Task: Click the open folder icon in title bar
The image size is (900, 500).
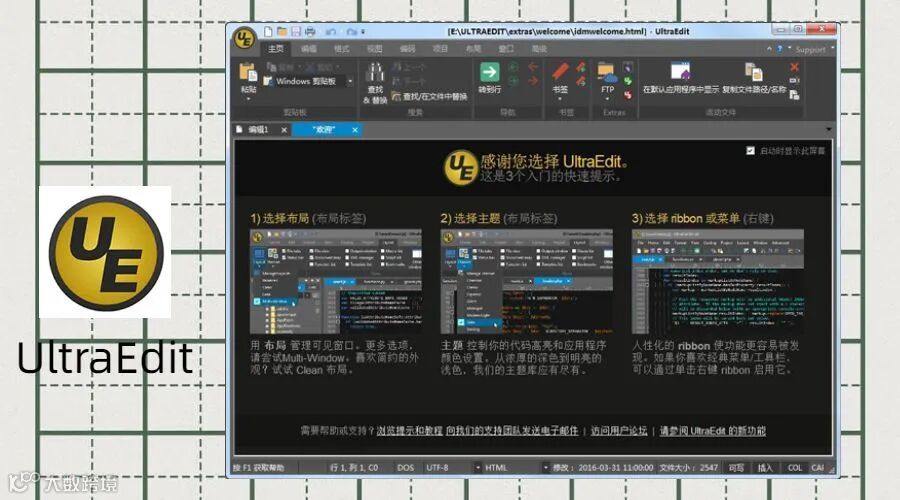Action: pyautogui.click(x=282, y=32)
